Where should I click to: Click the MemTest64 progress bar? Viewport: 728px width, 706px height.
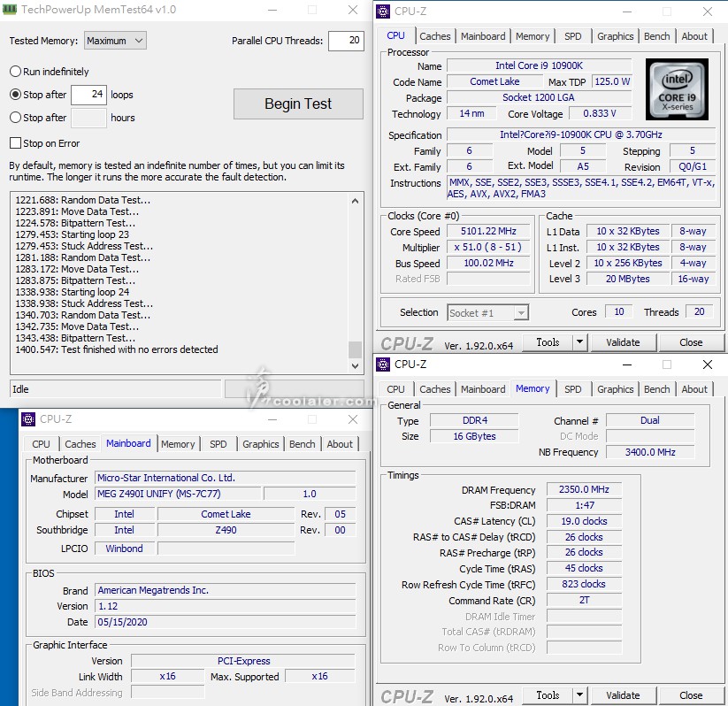click(294, 389)
